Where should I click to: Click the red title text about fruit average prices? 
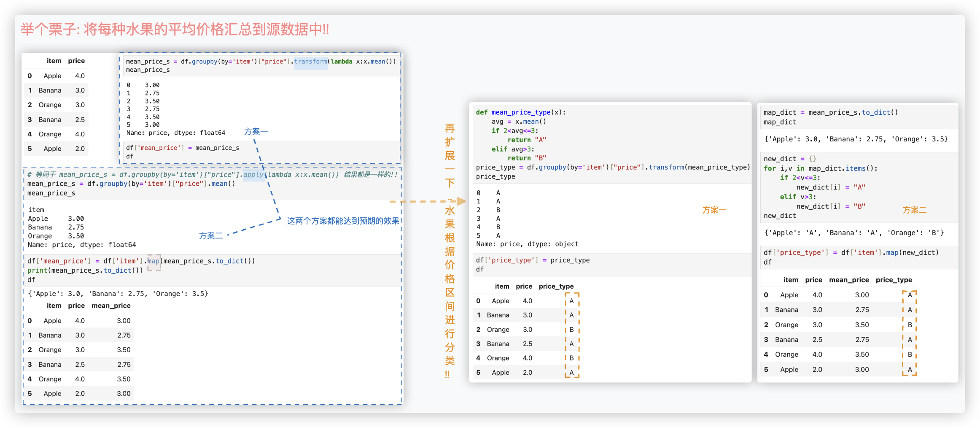coord(175,30)
